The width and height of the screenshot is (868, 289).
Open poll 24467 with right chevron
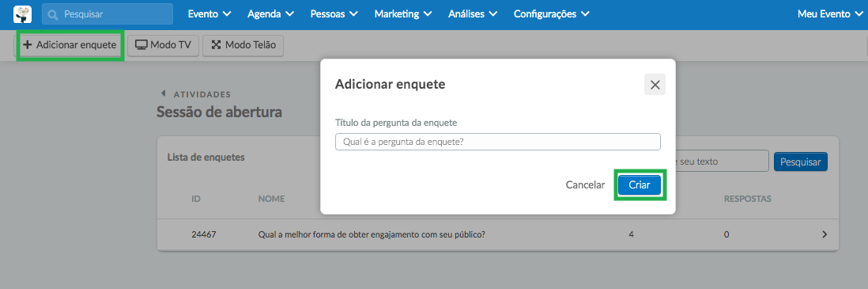[x=825, y=234]
